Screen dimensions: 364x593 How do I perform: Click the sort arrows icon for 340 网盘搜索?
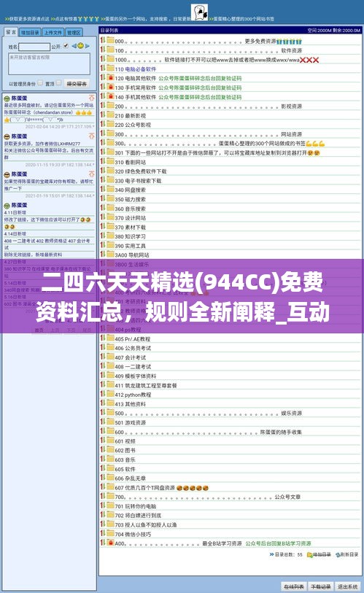coord(103,190)
